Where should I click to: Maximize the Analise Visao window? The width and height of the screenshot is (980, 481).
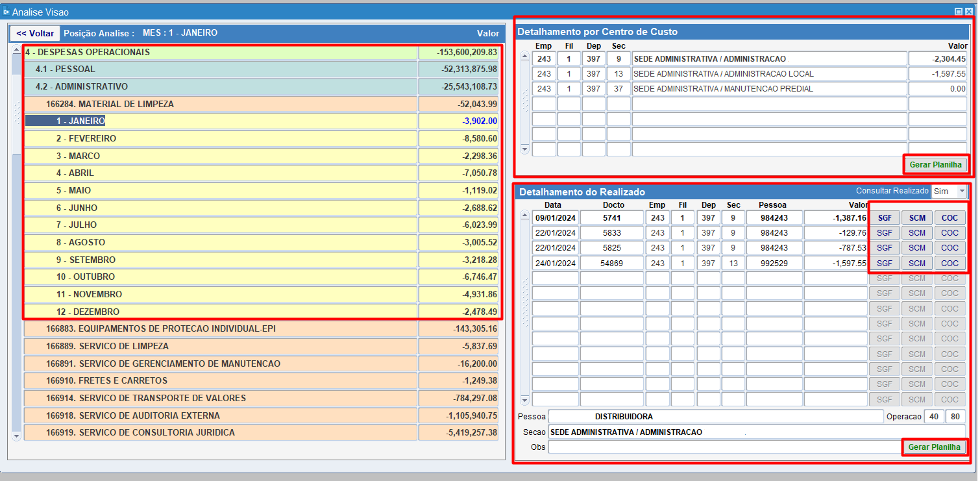click(x=958, y=12)
